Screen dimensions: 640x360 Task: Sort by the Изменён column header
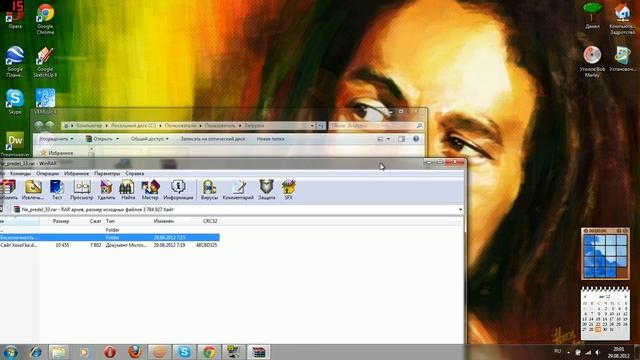(164, 221)
